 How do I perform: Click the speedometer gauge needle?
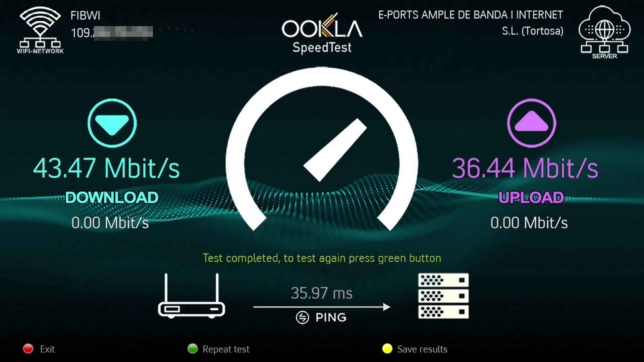point(335,150)
